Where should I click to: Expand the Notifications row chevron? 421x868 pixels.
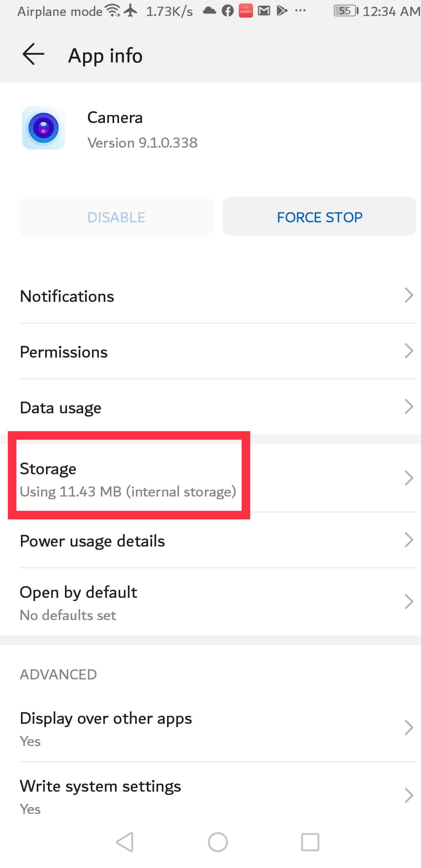click(x=409, y=296)
